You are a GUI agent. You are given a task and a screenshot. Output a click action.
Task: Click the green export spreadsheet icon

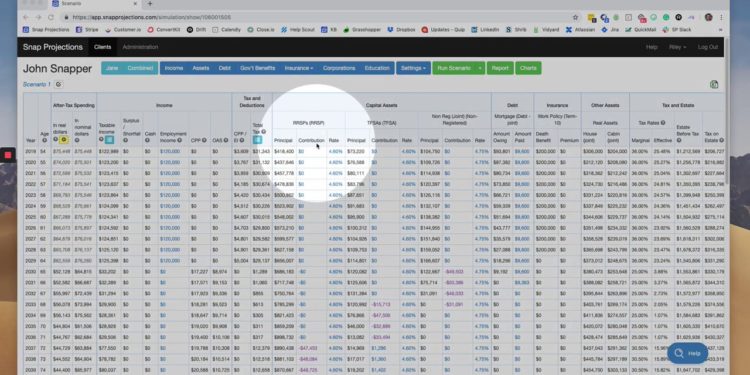[714, 84]
